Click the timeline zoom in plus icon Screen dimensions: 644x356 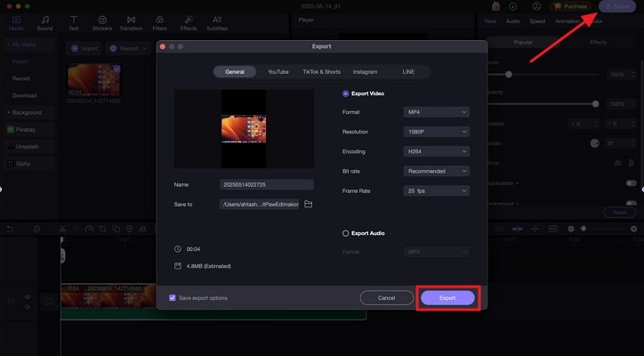633,229
